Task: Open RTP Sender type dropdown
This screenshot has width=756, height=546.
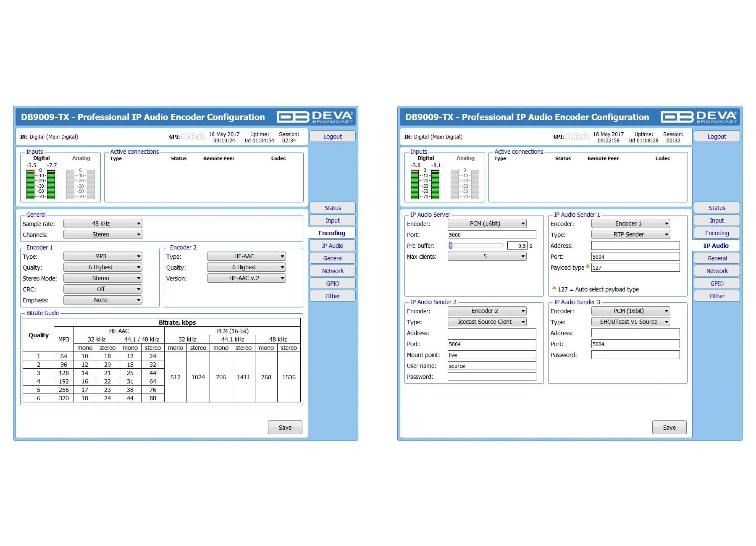Action: (x=631, y=234)
